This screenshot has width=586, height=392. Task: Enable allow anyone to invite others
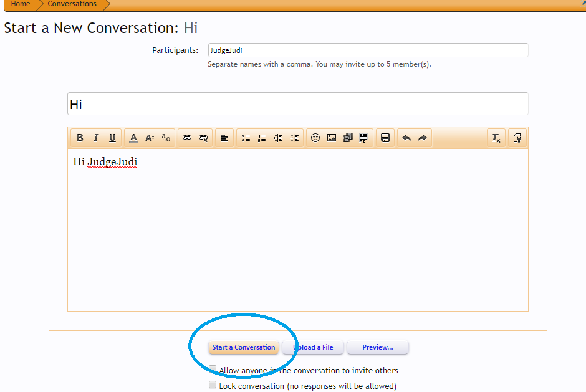point(213,370)
